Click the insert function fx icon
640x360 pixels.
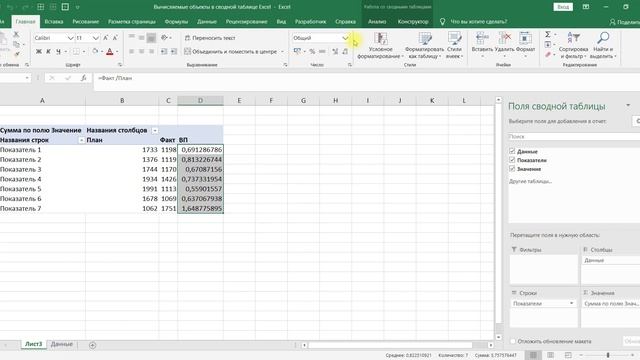pyautogui.click(x=83, y=78)
